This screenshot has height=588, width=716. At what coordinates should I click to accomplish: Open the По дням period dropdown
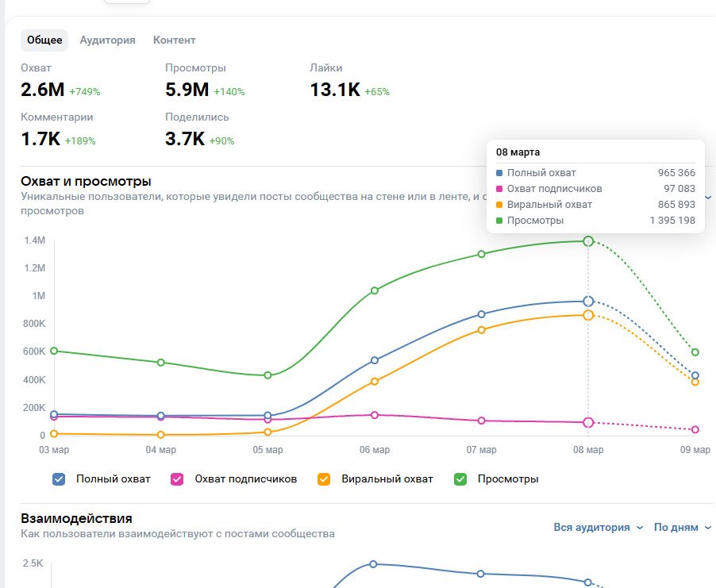pyautogui.click(x=683, y=528)
